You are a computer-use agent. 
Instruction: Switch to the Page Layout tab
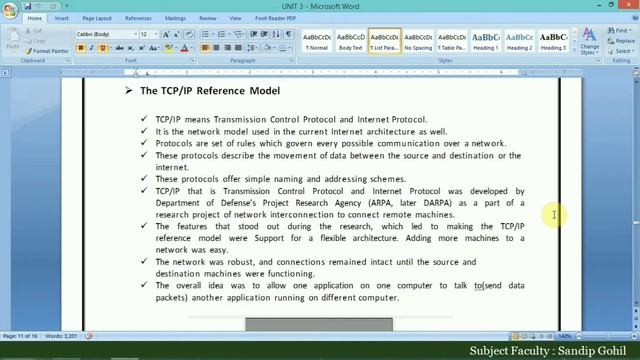pos(97,18)
